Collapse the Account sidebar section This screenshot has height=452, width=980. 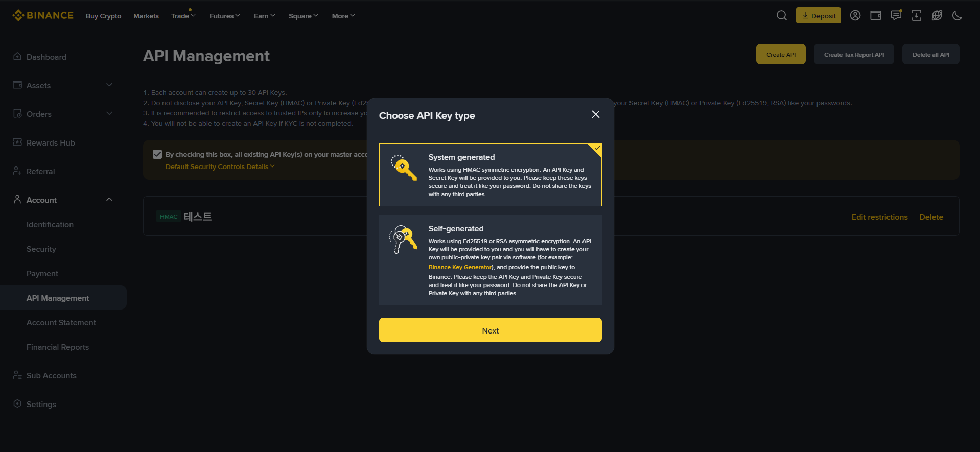[x=109, y=199]
